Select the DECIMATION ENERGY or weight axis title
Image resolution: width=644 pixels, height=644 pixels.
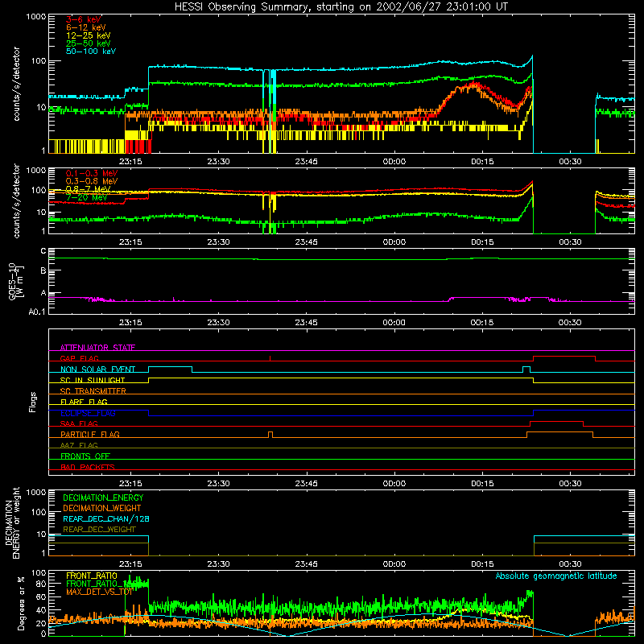12,522
